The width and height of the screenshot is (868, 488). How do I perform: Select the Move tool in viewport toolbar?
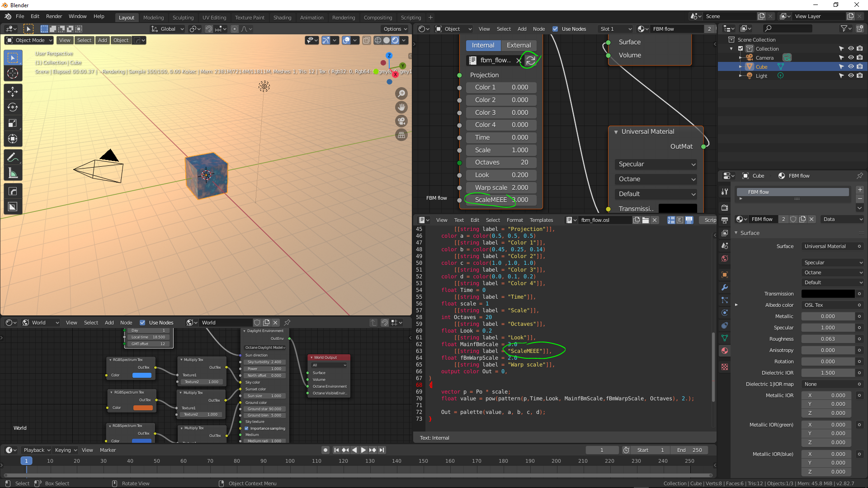[x=13, y=92]
